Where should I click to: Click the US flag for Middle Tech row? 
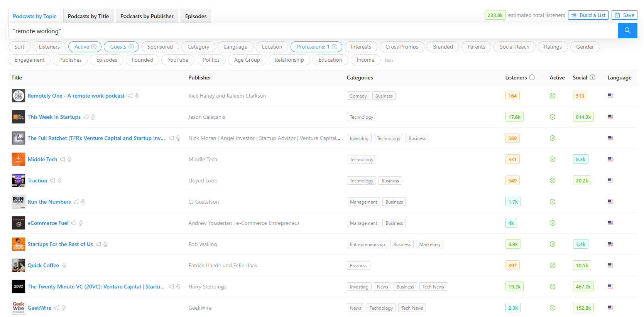(610, 159)
